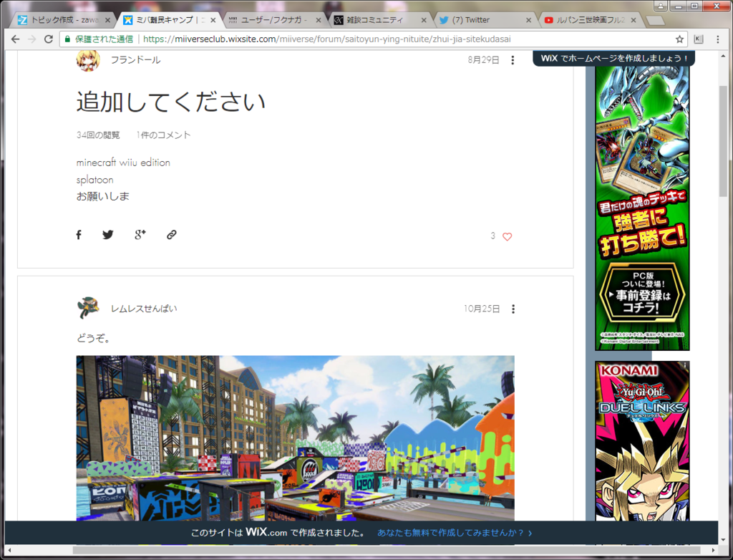The height and width of the screenshot is (560, 733).
Task: Open options menu for レムレスせんぱい's comment
Action: pos(513,309)
